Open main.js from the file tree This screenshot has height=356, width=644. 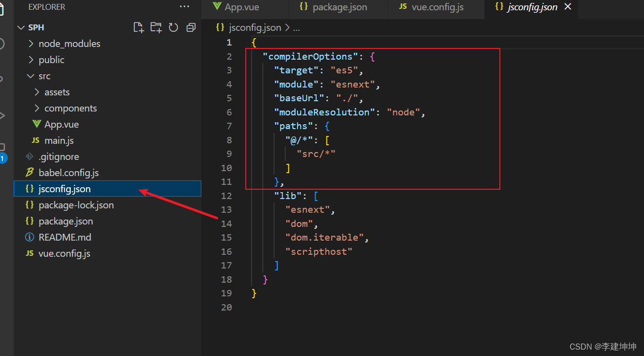point(59,140)
